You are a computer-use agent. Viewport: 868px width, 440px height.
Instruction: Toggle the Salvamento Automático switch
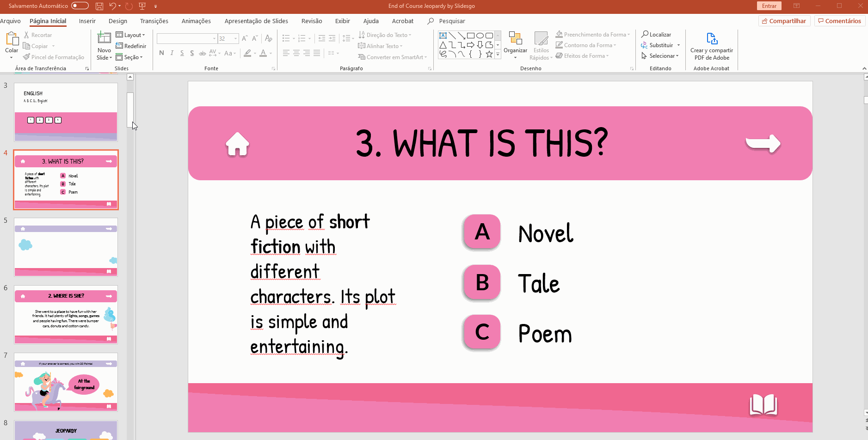(80, 6)
